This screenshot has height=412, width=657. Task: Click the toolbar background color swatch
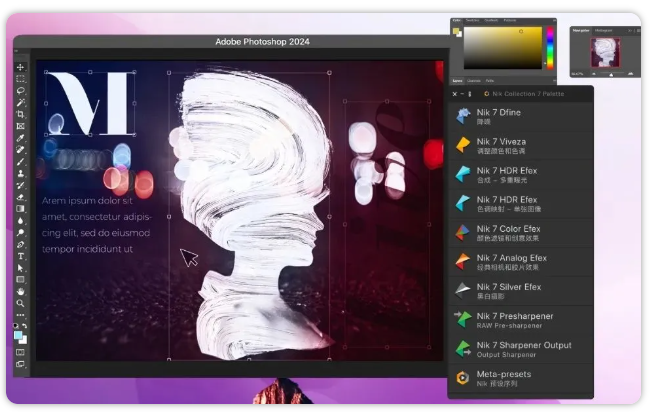(23, 340)
